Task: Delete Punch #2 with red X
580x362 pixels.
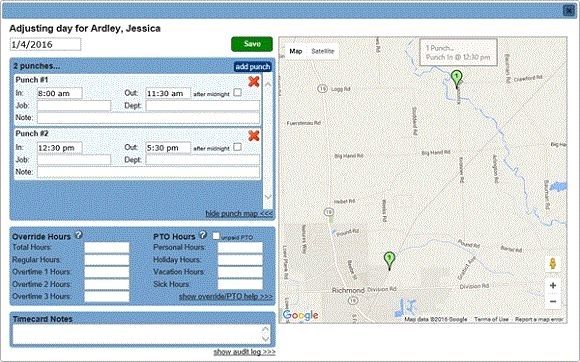Action: click(x=254, y=136)
